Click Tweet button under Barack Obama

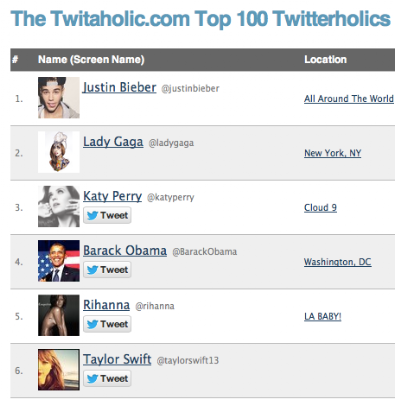pos(107,270)
